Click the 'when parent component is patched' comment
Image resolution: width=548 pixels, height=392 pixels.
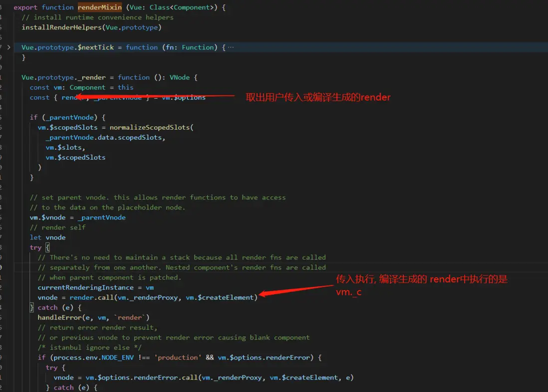(x=110, y=277)
